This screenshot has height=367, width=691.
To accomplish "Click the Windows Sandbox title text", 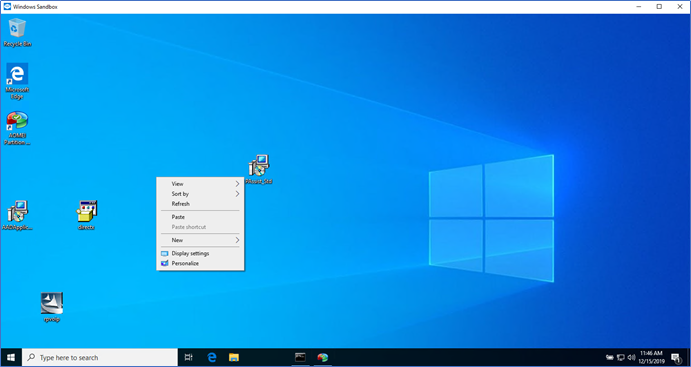I will point(35,7).
